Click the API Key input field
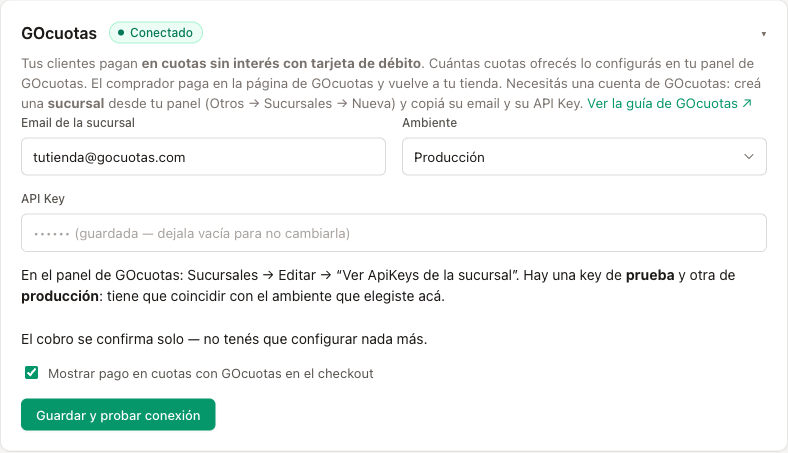 tap(393, 233)
